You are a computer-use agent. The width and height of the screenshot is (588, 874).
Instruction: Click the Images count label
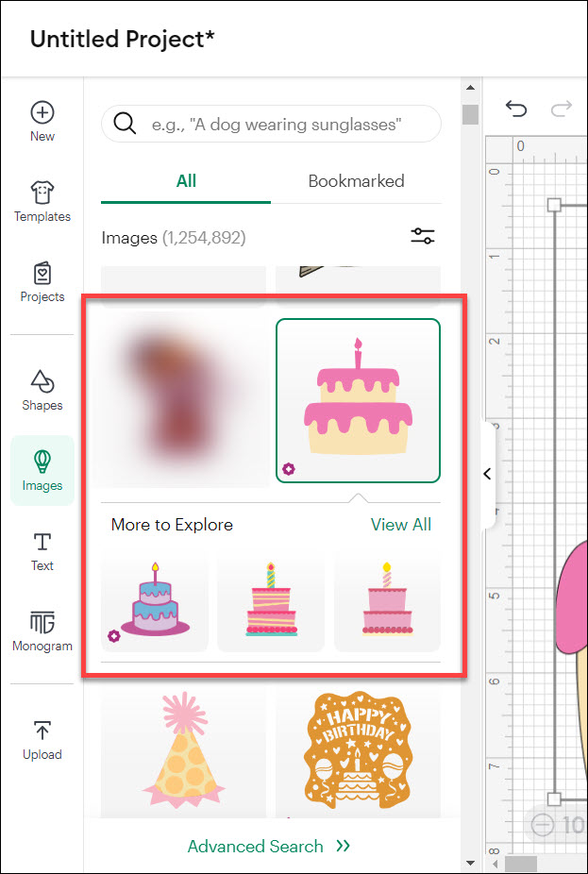(x=174, y=238)
